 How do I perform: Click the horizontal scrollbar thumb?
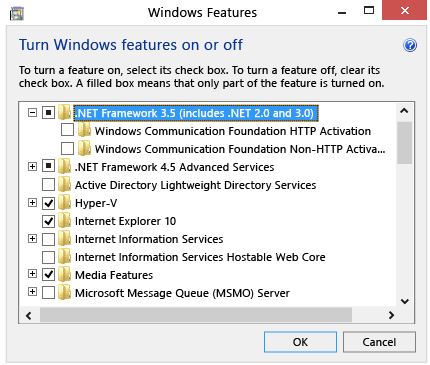pos(196,315)
